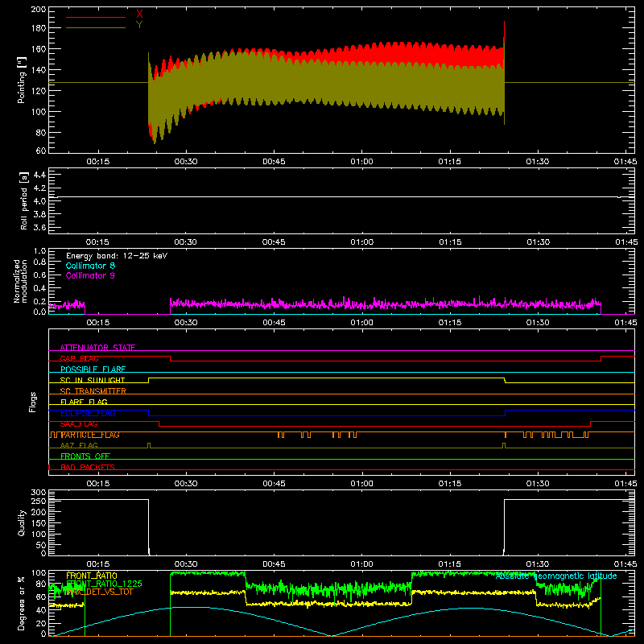Select the 'Energy band: 12-25 keV' label
This screenshot has height=644, width=644.
[117, 256]
